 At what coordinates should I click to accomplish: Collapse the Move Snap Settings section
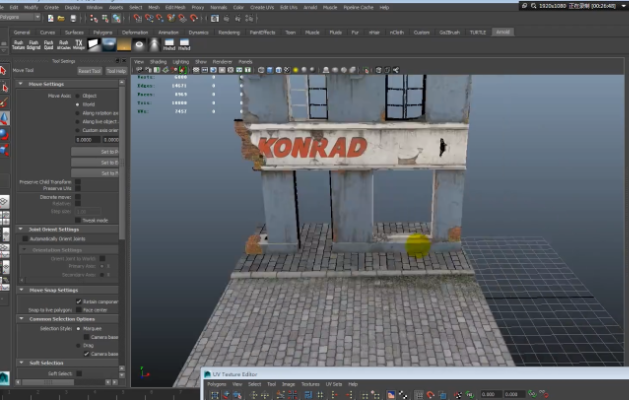coord(20,290)
